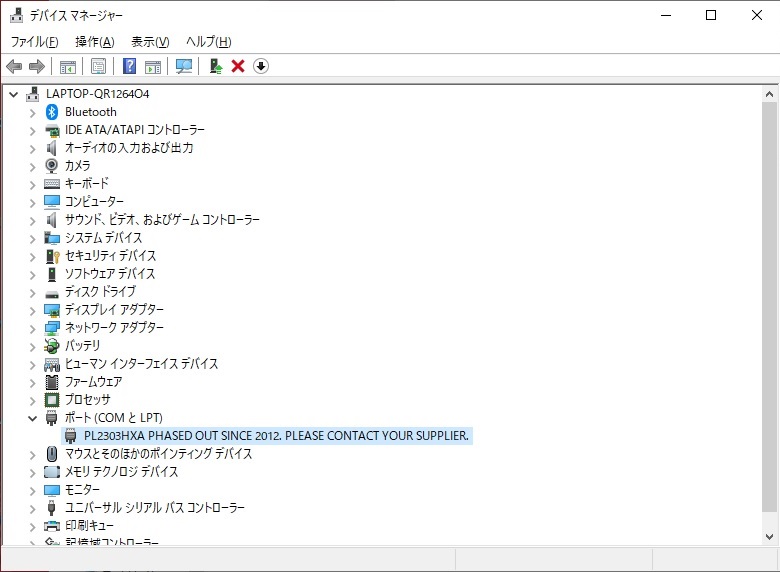The width and height of the screenshot is (780, 572).
Task: Click the show/hide console tree icon
Action: point(68,66)
